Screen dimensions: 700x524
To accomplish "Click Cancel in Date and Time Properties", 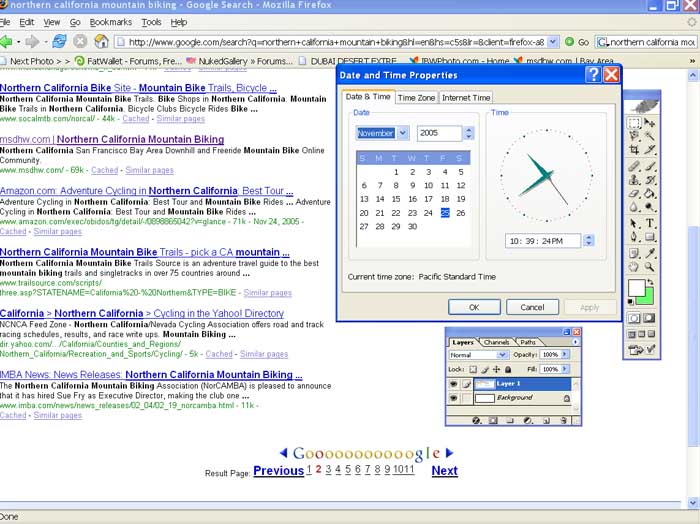I will [532, 307].
